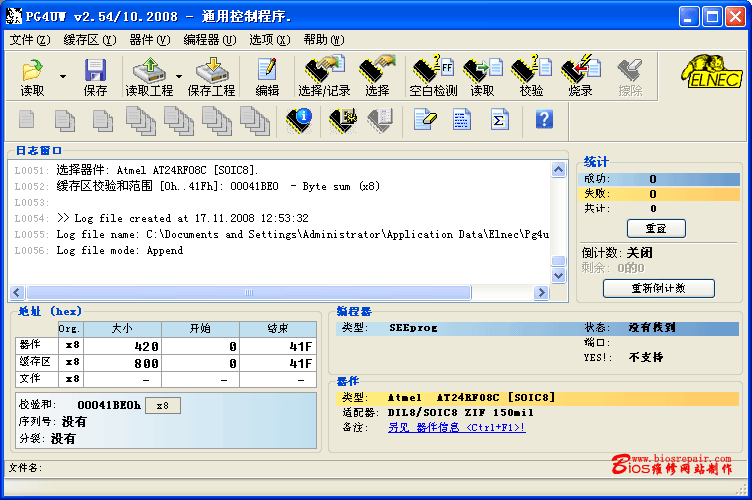Click the blue lined buffer view document icon
The height and width of the screenshot is (500, 752).
click(462, 119)
